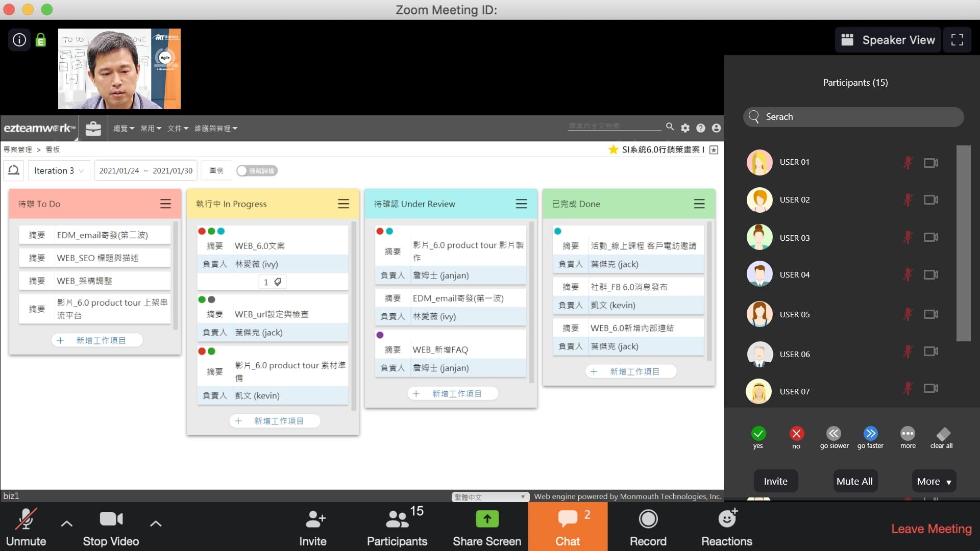Open the More dropdown in participants panel

(x=934, y=481)
